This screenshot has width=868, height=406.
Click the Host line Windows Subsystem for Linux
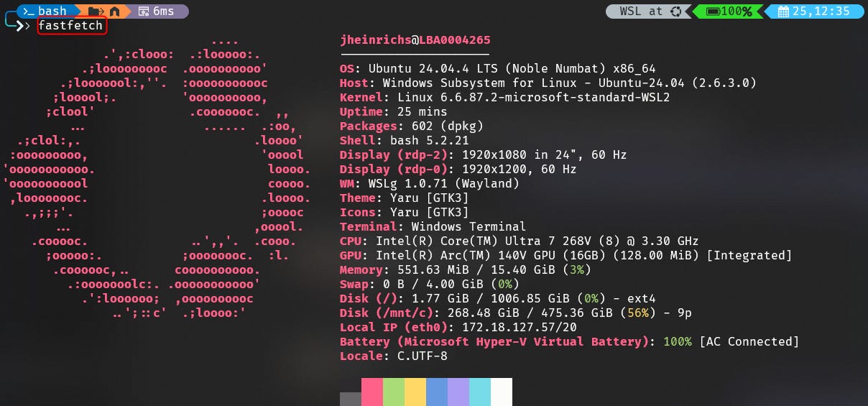click(x=548, y=83)
